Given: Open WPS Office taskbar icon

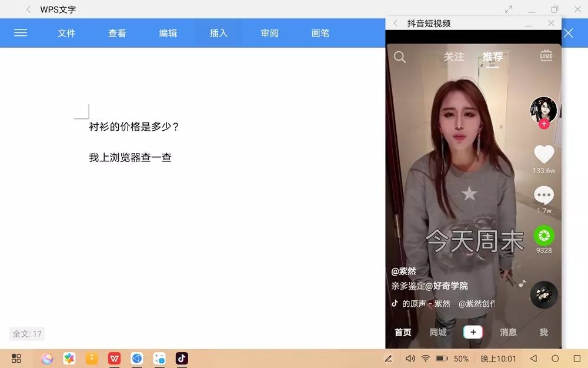Looking at the screenshot, I should click(115, 358).
